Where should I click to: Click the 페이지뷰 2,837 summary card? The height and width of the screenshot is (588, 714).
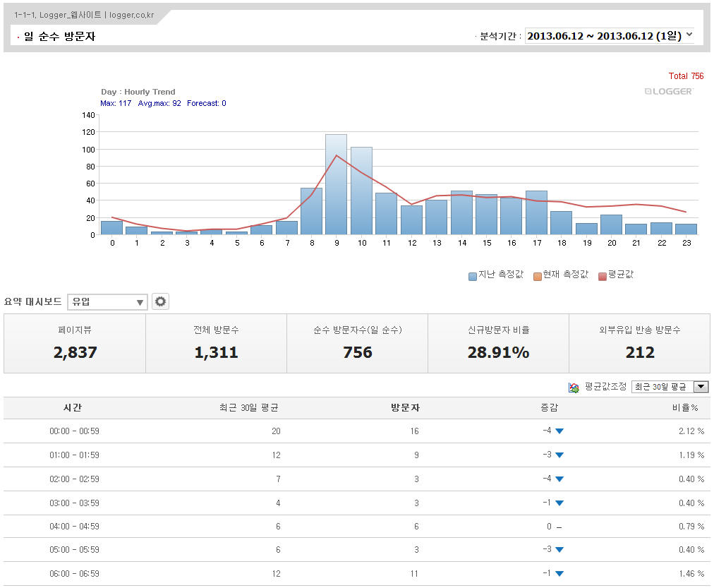(75, 344)
